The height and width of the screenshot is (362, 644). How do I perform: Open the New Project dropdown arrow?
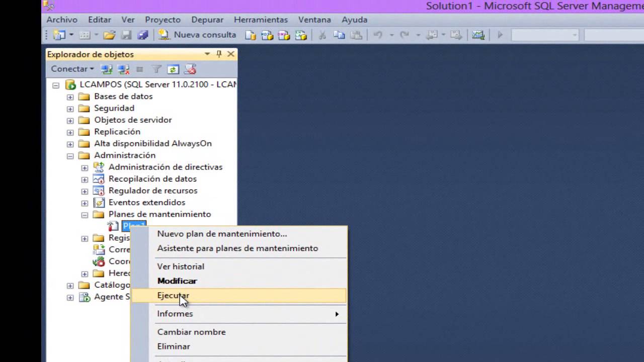(71, 35)
